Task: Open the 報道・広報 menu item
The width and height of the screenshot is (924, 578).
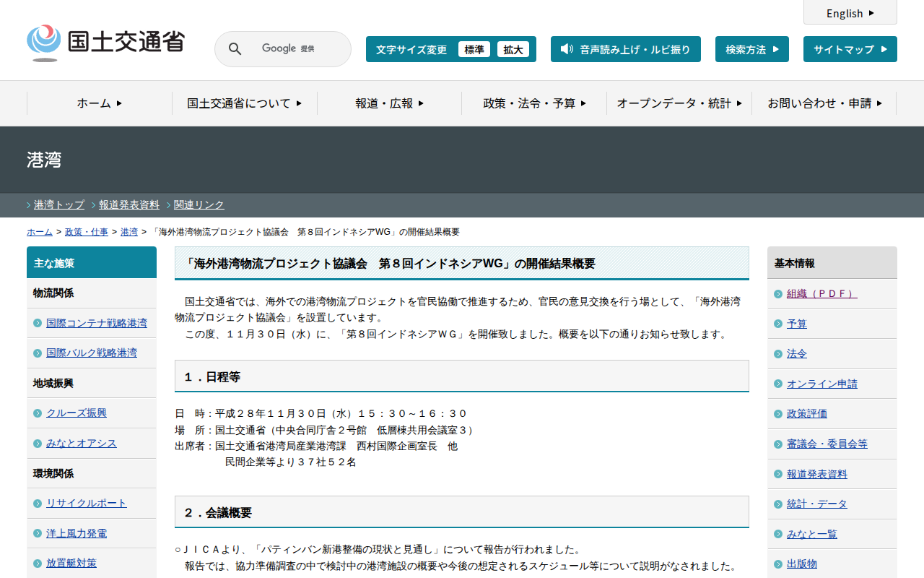Action: tap(389, 103)
